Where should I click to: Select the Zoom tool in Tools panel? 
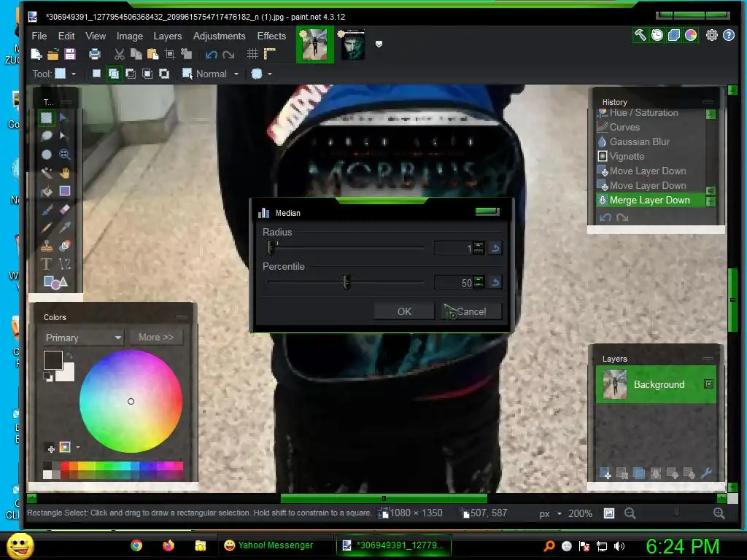64,155
